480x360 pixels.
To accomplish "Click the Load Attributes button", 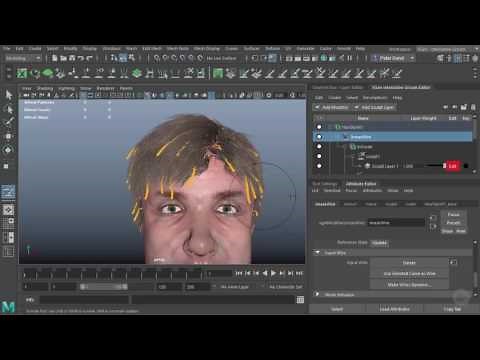I will coord(394,309).
